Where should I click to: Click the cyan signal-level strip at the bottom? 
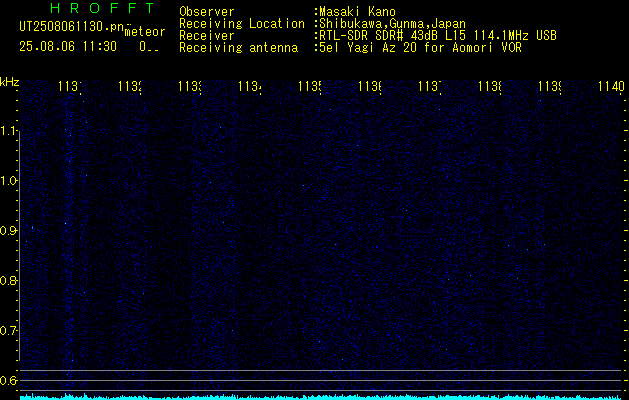[x=321, y=397]
